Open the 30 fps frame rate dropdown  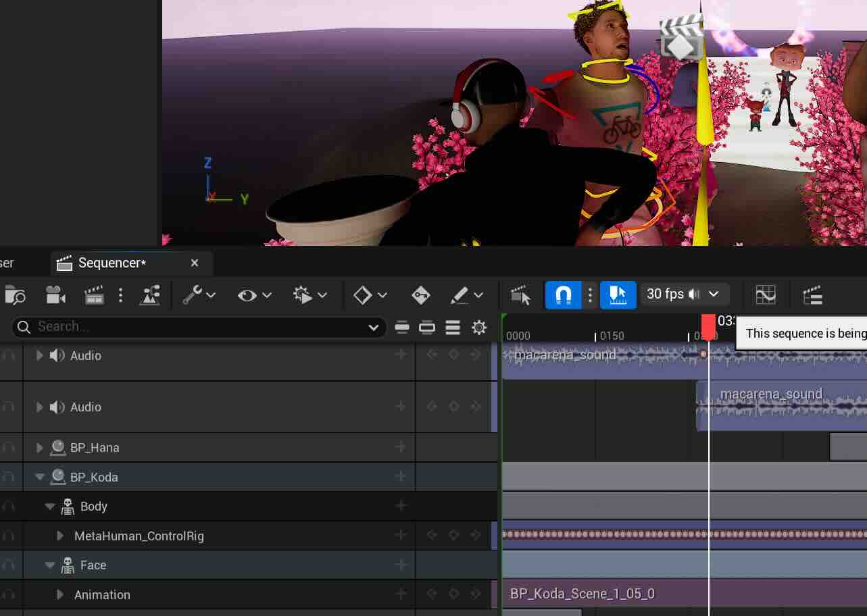683,294
